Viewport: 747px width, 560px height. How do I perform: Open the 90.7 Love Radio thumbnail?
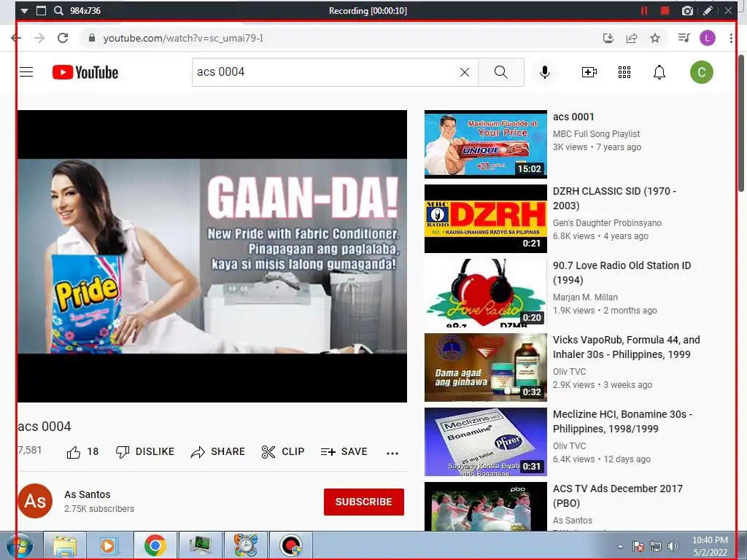tap(485, 293)
